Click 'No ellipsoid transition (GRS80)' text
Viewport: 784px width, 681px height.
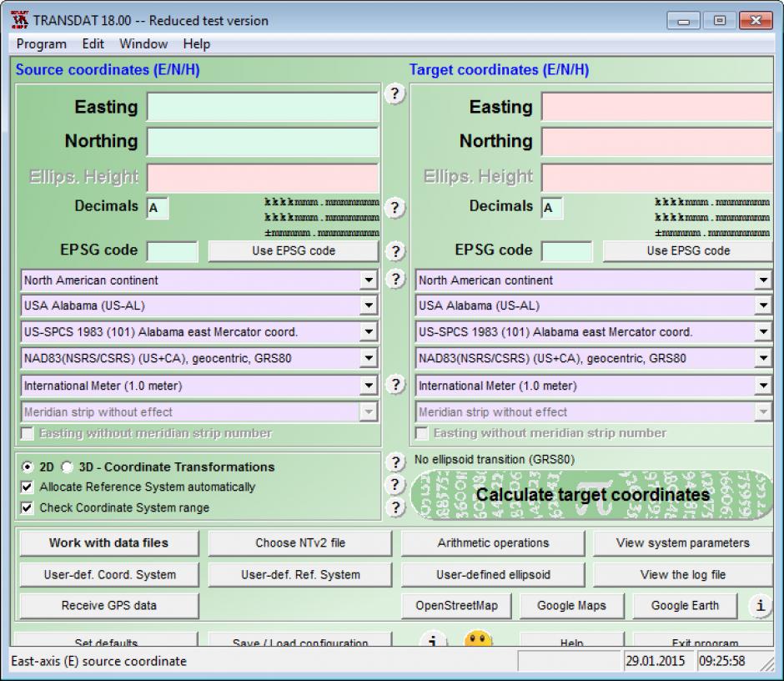click(x=495, y=459)
